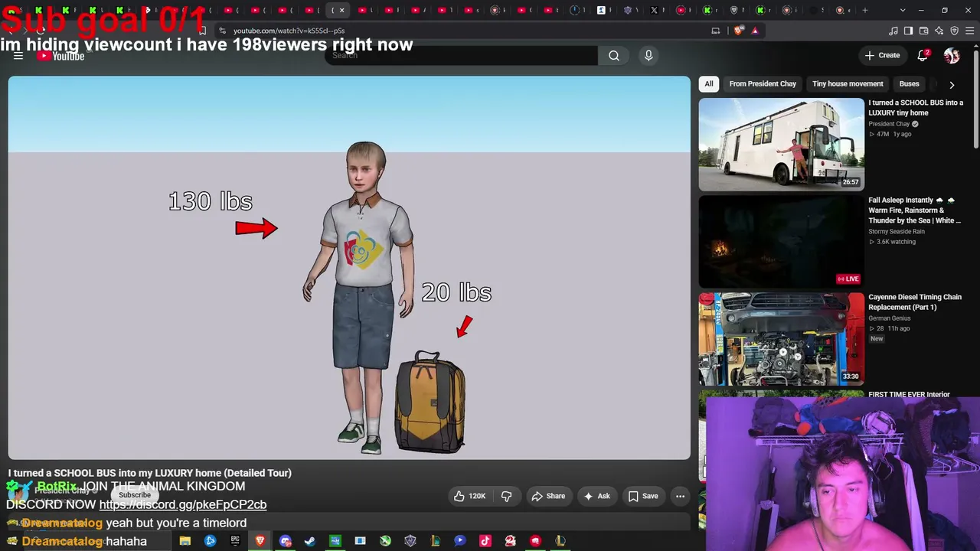Open the media control music note icon

coord(893,31)
